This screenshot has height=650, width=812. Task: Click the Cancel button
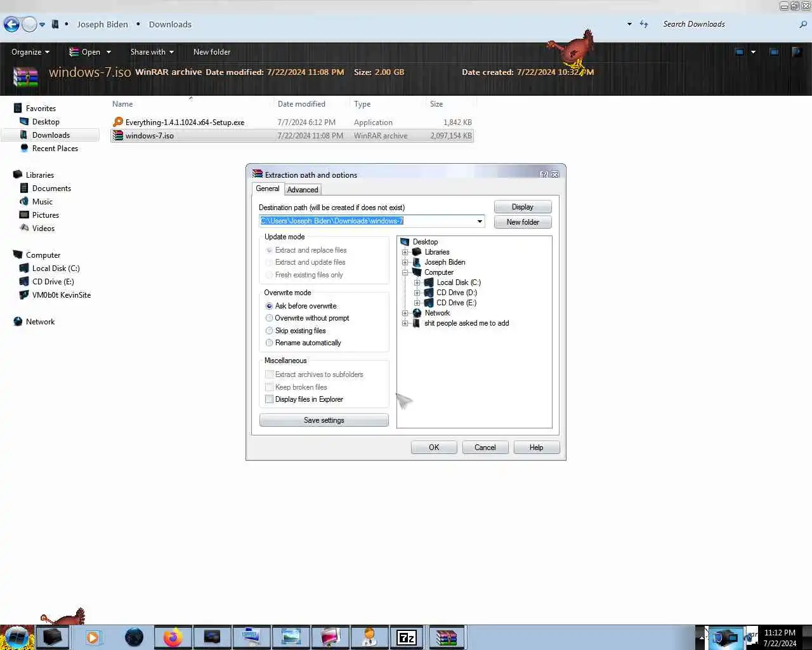click(x=485, y=448)
